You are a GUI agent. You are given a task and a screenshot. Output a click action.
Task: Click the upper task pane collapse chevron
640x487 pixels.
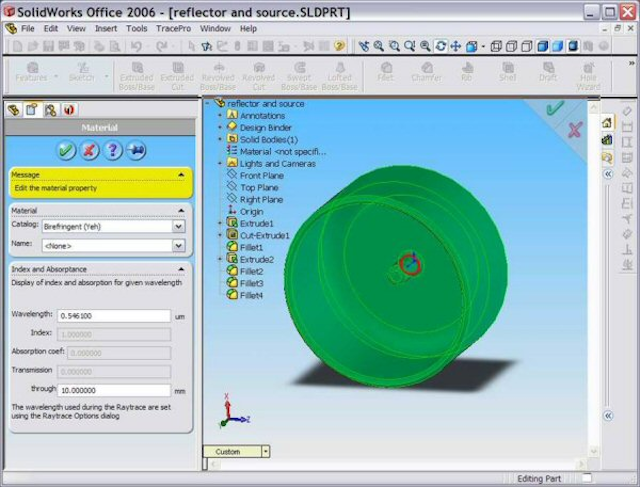coord(608,174)
